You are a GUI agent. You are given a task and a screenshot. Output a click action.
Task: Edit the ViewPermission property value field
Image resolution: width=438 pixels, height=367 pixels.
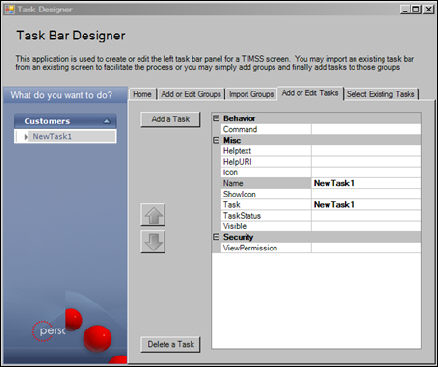366,248
